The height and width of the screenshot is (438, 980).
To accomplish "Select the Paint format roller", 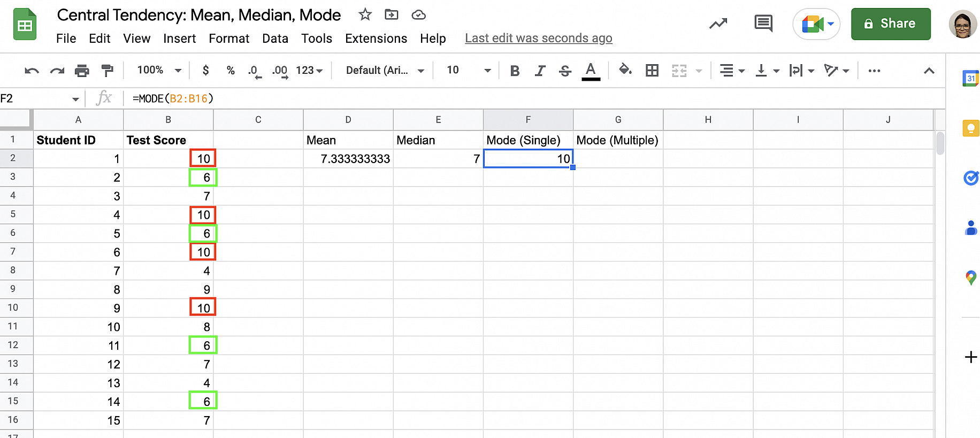I will [108, 71].
